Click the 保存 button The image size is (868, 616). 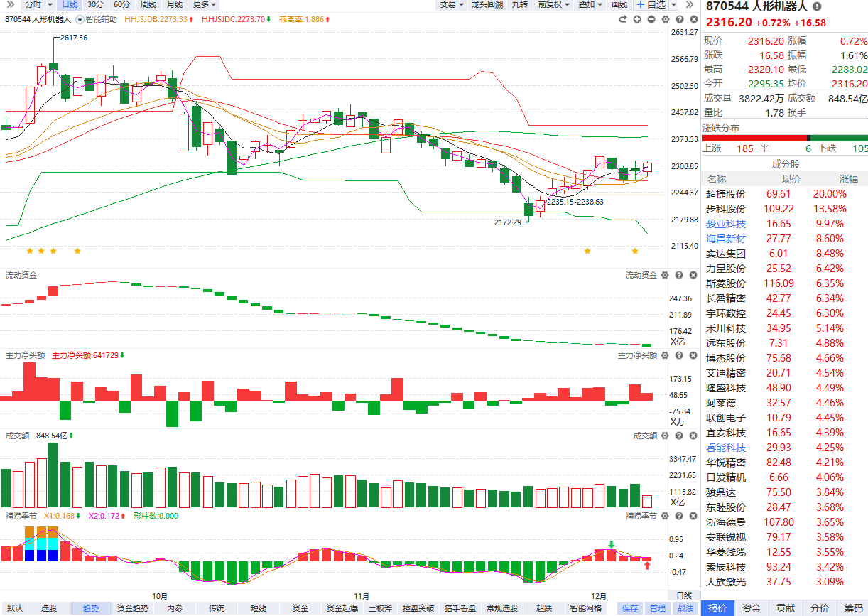point(630,608)
